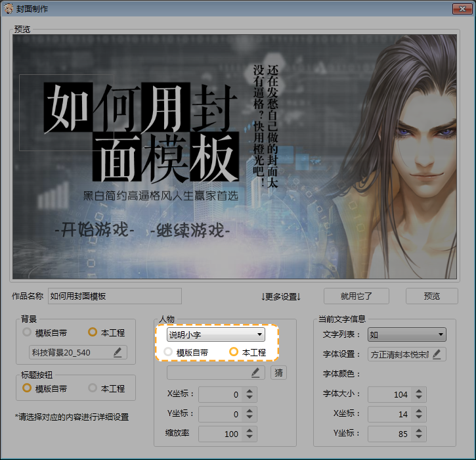Viewport: 476px width, 460px height.
Task: Select 模版自带 radio under 背景
Action: [28, 333]
